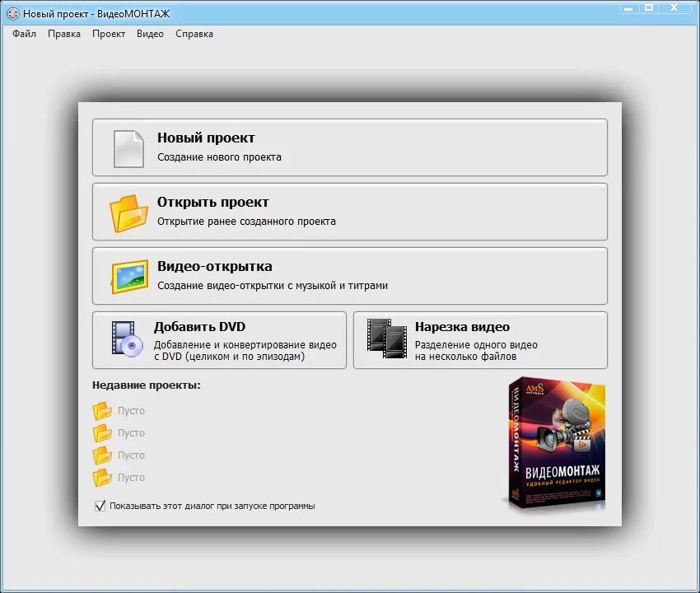Uncheck Показывать этот диалог при запуске программы
700x593 pixels.
point(100,506)
